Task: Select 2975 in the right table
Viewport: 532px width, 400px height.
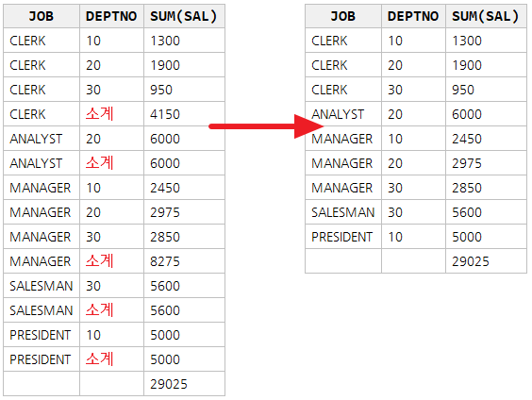Action: tap(467, 163)
